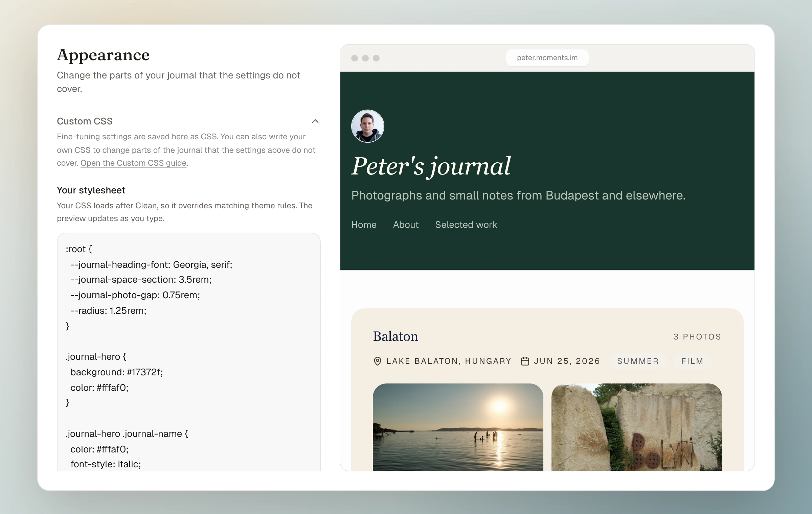
Task: Click the --radius: 1.25rem line
Action: (108, 311)
